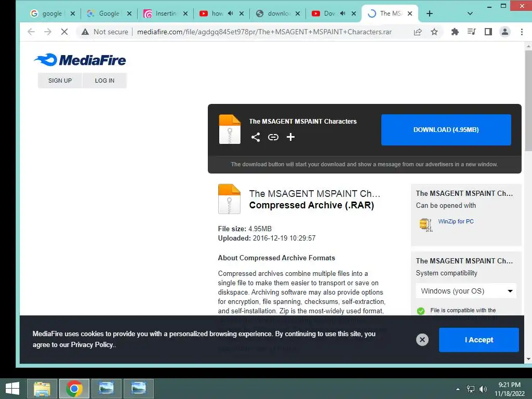Open Windows Start menu

pyautogui.click(x=12, y=389)
